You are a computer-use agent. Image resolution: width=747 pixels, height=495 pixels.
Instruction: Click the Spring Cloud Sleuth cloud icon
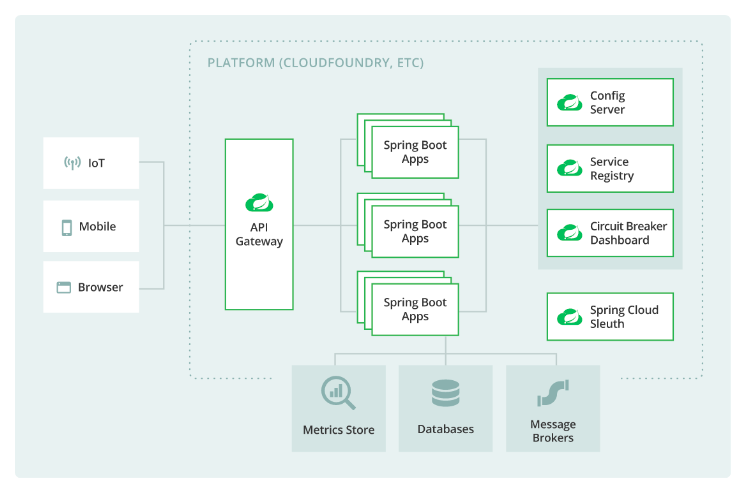coord(569,317)
